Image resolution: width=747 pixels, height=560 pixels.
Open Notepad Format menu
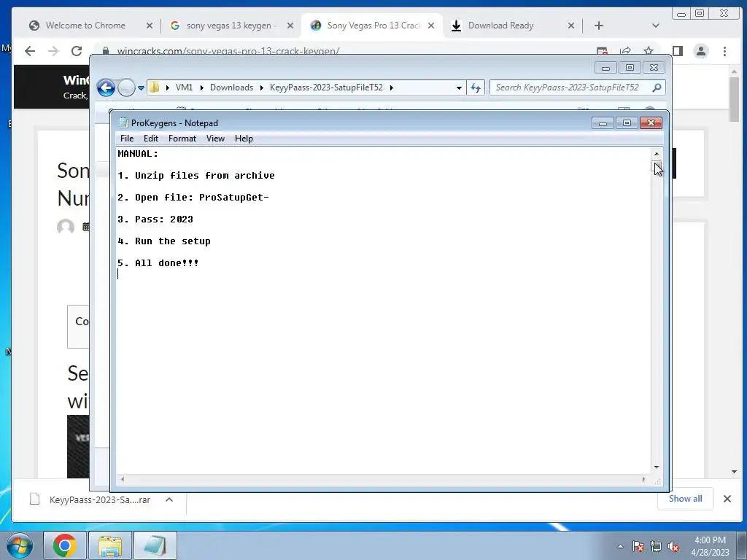182,139
